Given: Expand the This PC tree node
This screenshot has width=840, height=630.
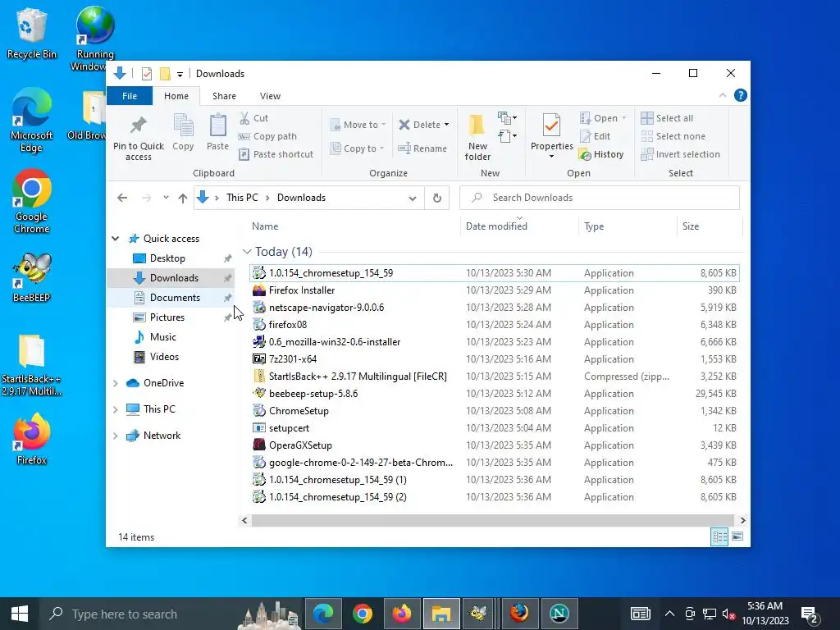Looking at the screenshot, I should click(115, 409).
